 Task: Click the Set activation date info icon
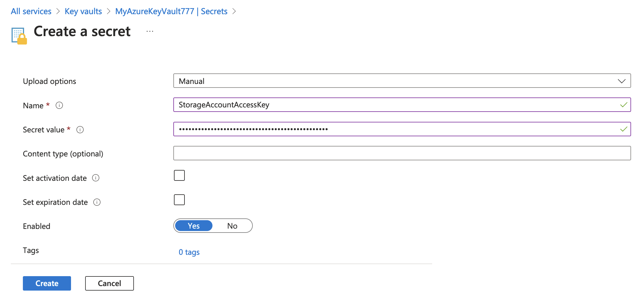click(x=96, y=178)
